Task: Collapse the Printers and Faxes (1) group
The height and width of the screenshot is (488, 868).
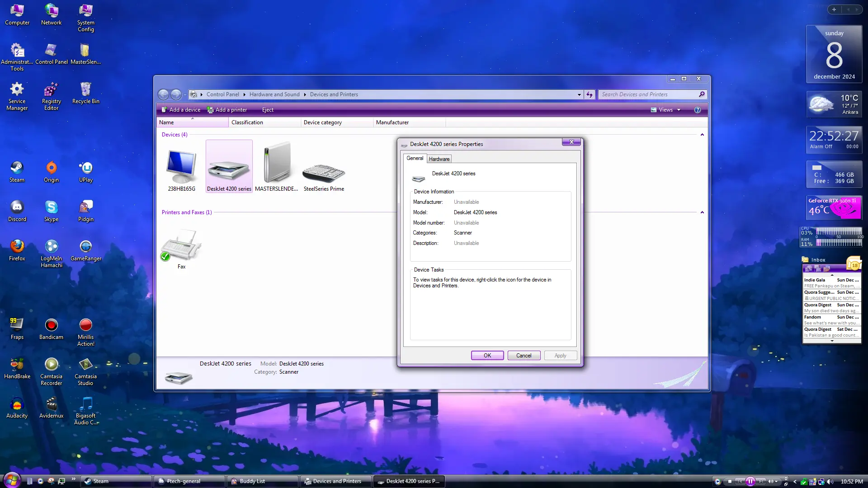Action: (702, 212)
